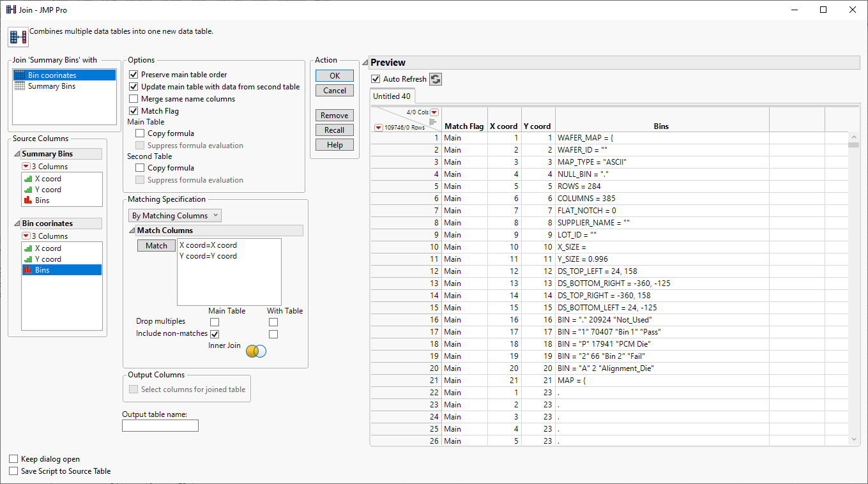Click the Join tool icon beside the description
This screenshot has width=868, height=484.
pos(17,36)
